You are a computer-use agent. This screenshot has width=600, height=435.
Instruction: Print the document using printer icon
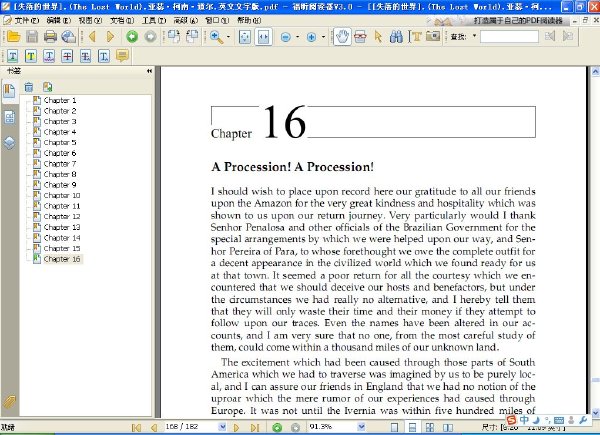point(51,37)
